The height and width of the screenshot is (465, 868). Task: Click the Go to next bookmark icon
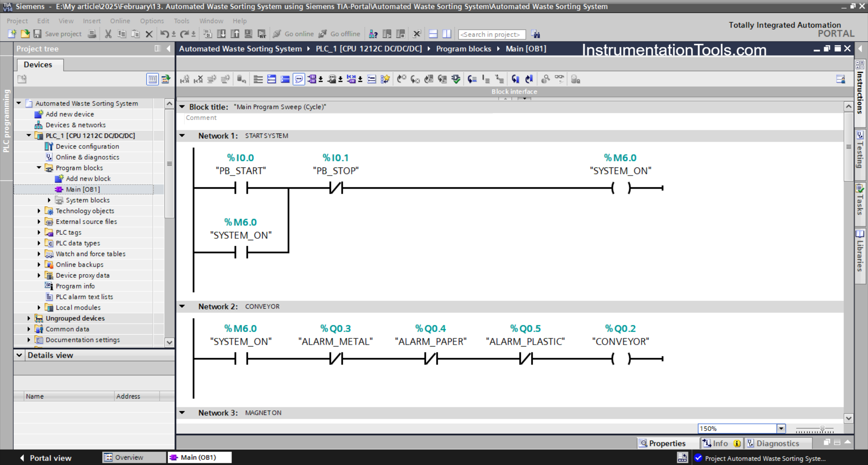click(x=515, y=79)
